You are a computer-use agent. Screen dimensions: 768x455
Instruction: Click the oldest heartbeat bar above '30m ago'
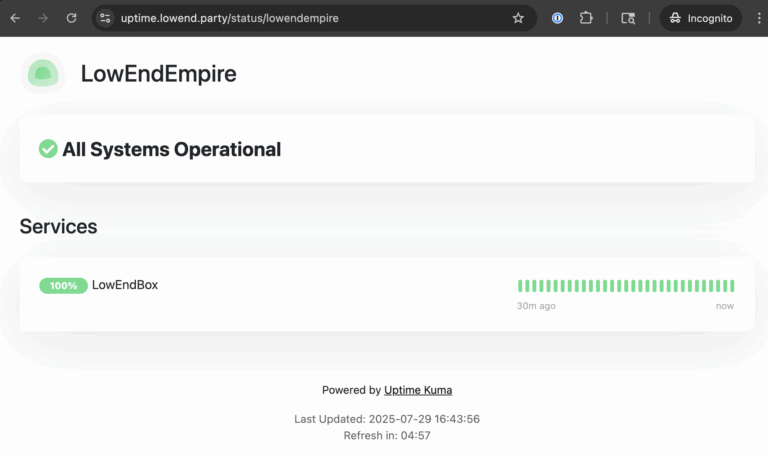(520, 286)
